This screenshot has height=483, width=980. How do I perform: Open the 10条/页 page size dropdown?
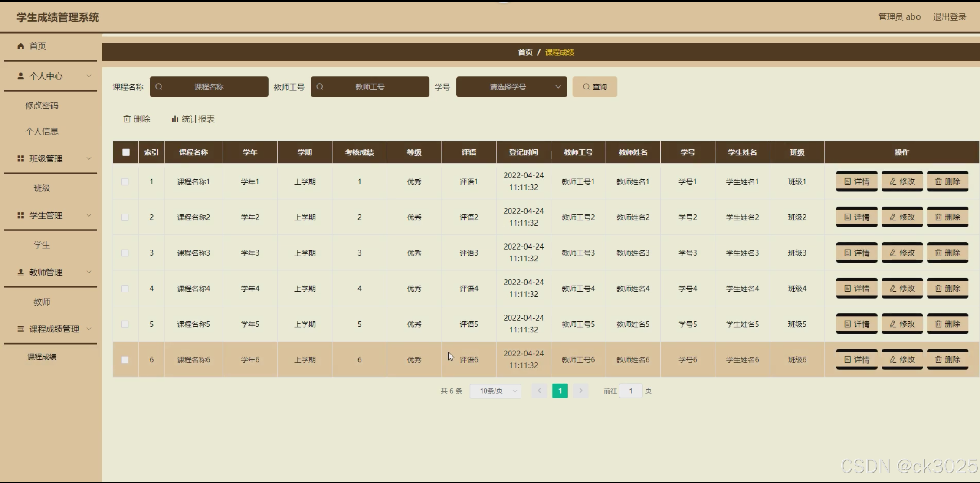click(x=495, y=391)
